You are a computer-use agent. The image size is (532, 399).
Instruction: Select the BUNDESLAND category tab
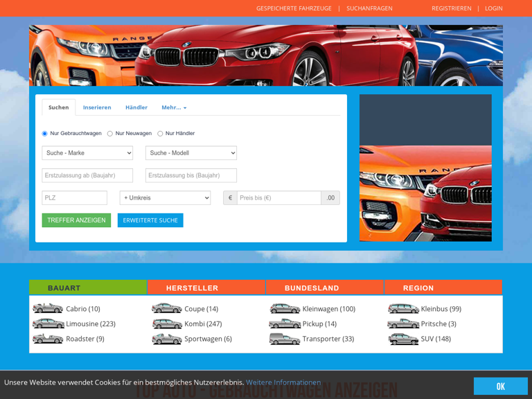click(325, 287)
